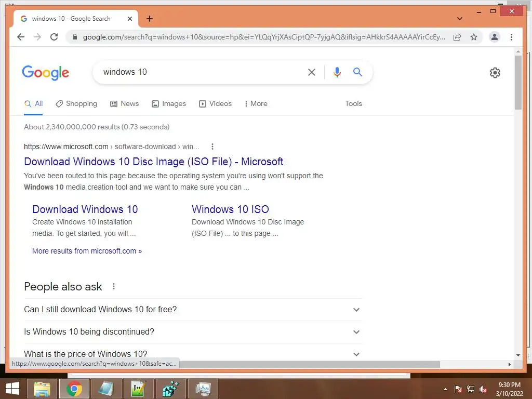
Task: Open network tray icon
Action: [471, 389]
